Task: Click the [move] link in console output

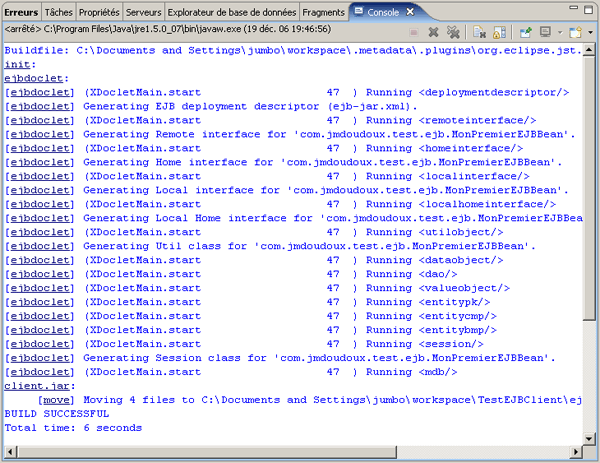Action: [54, 399]
